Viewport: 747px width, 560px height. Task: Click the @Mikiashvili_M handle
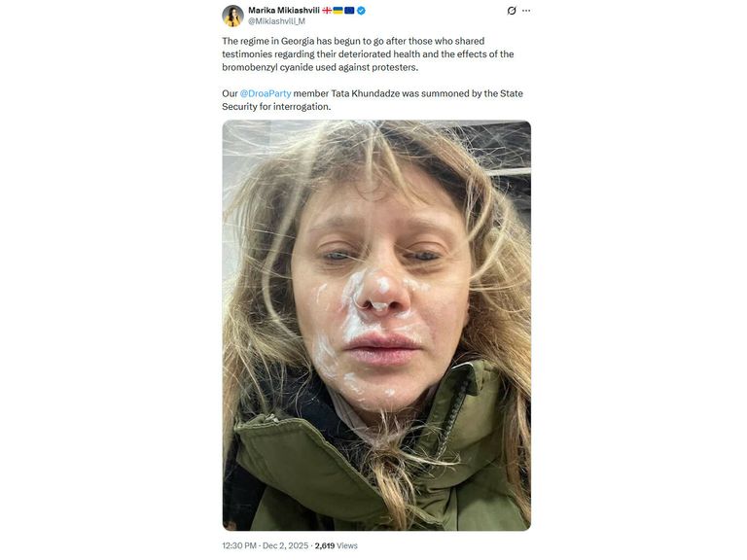[276, 21]
